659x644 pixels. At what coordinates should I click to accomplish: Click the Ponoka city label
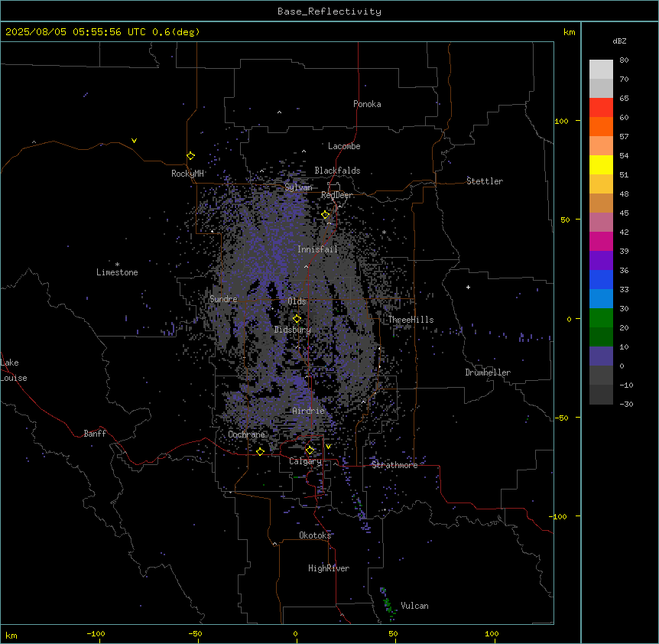click(367, 104)
